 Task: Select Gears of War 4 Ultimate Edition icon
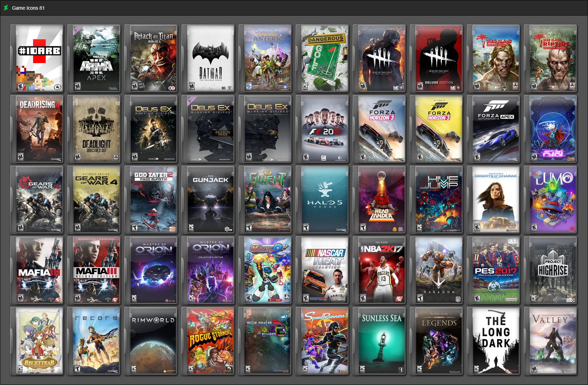click(x=94, y=200)
